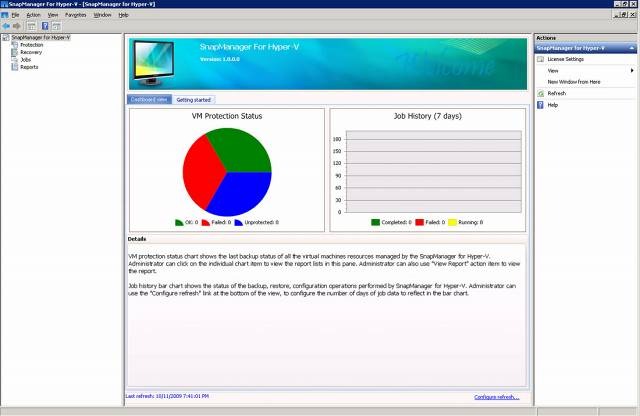Click the Job History (7 days) title
This screenshot has height=416, width=640.
pyautogui.click(x=428, y=116)
